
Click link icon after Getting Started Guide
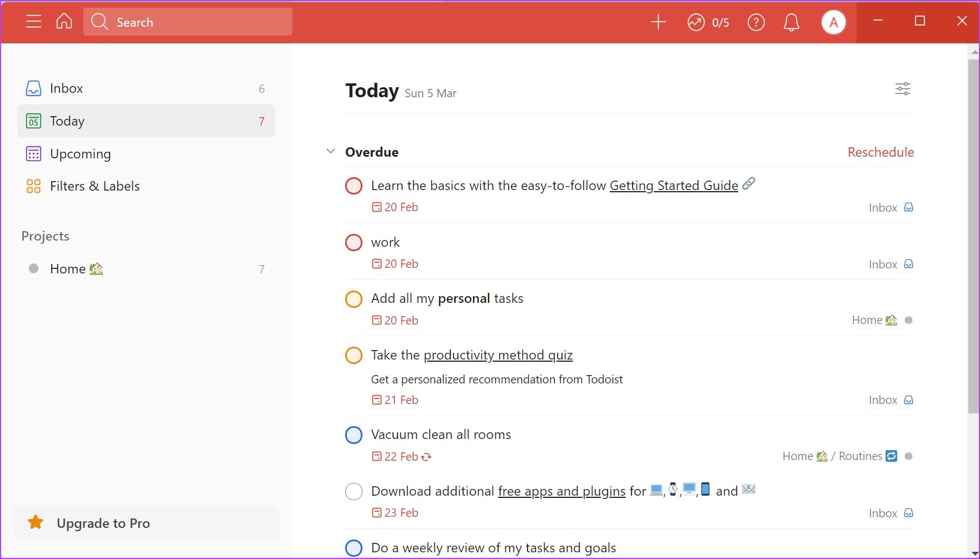click(x=749, y=183)
